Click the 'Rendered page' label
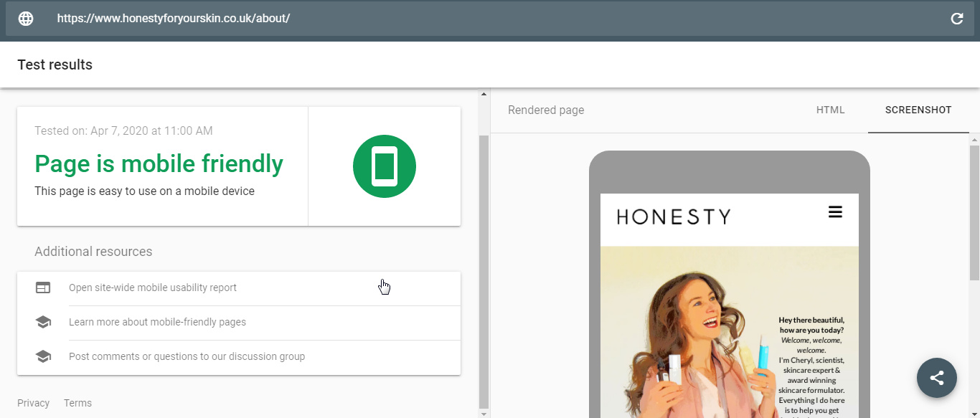 [x=546, y=110]
